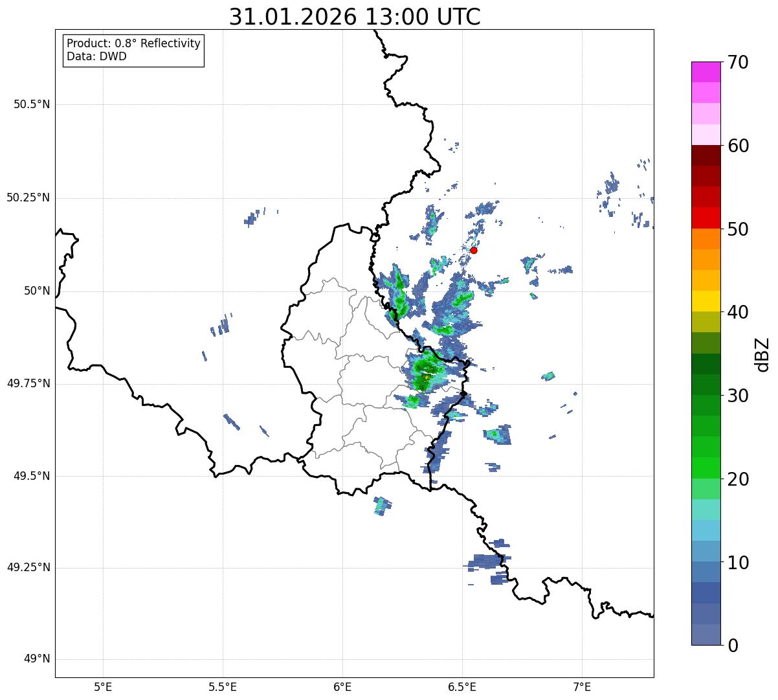Click the 7°E longitude label
The height and width of the screenshot is (700, 778).
[x=582, y=686]
